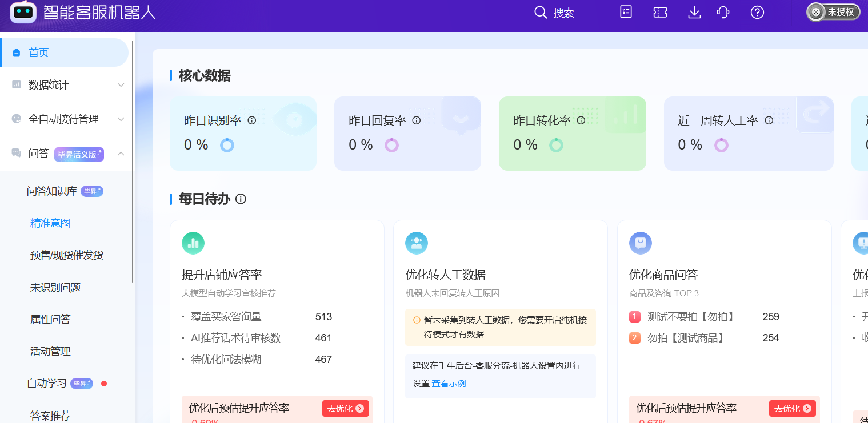Click 去优化 button in 优化商品问答 card

coord(793,408)
